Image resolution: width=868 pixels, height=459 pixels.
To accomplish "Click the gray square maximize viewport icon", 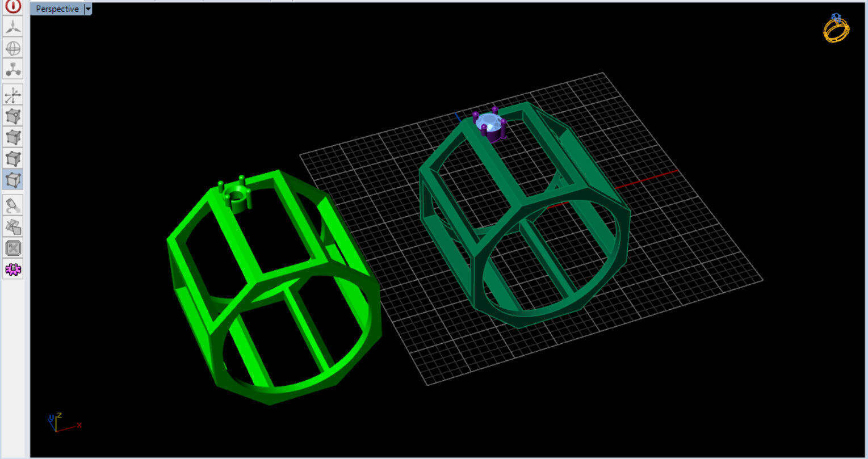I will pos(13,248).
